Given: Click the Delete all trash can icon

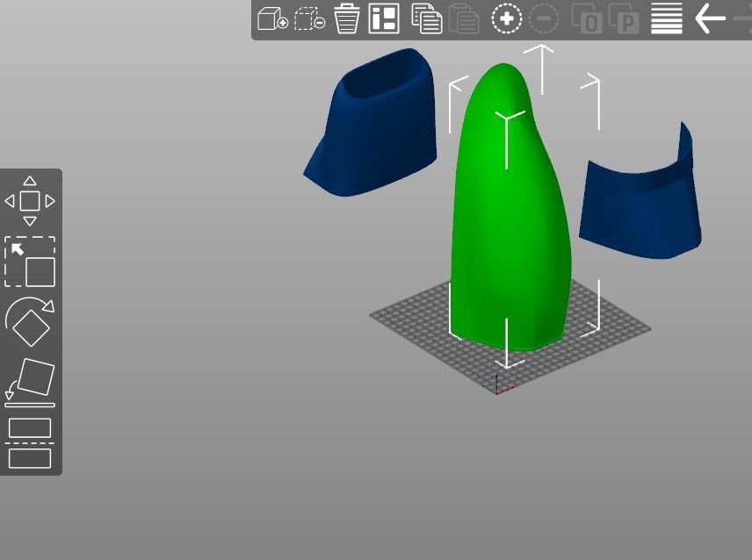Looking at the screenshot, I should click(346, 18).
